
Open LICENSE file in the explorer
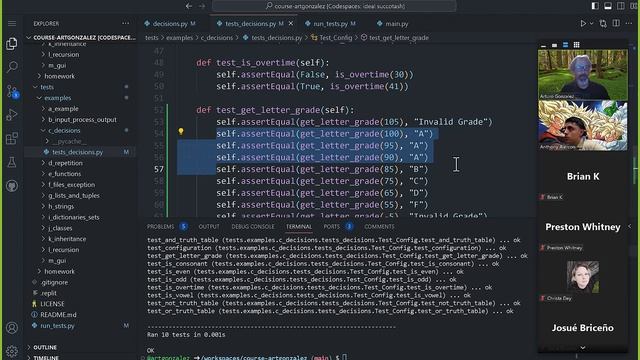coord(52,304)
